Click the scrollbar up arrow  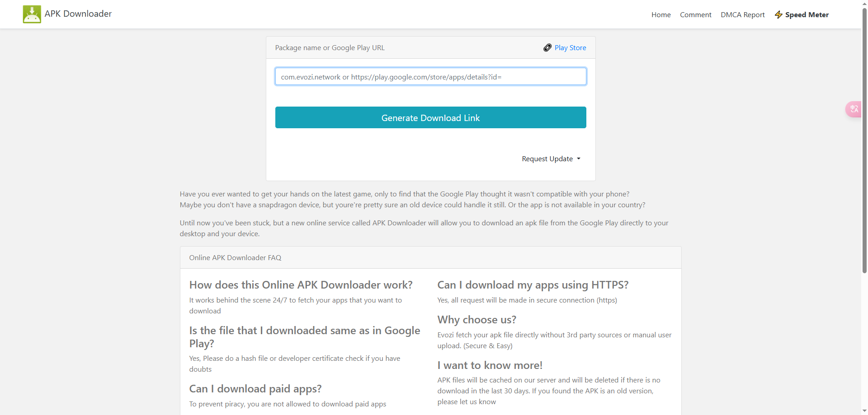pyautogui.click(x=864, y=4)
